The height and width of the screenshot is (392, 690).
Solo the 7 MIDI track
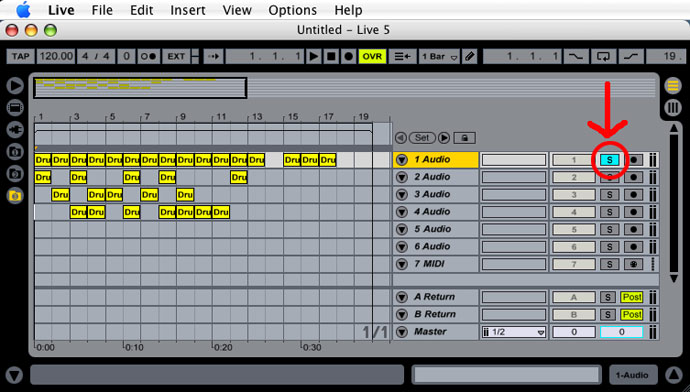coord(609,264)
